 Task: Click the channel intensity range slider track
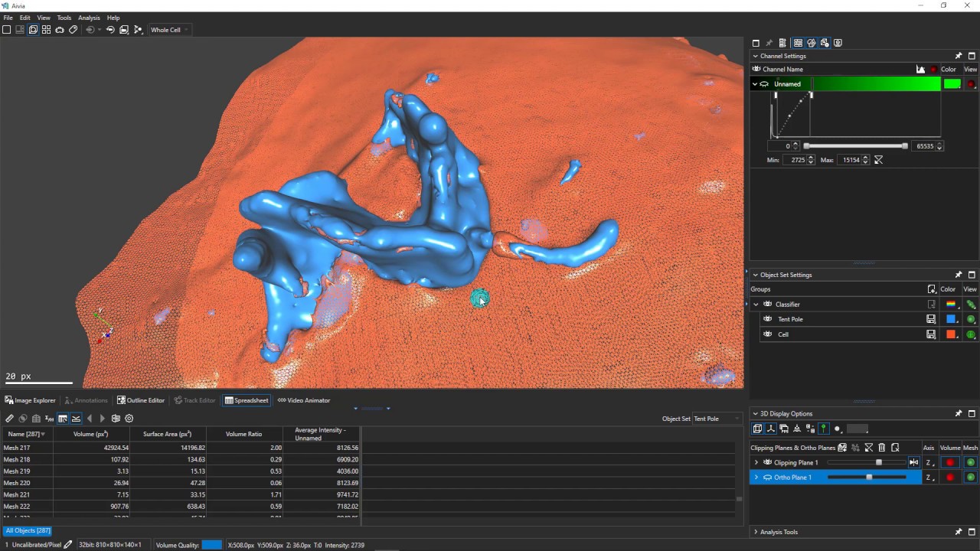(x=855, y=145)
